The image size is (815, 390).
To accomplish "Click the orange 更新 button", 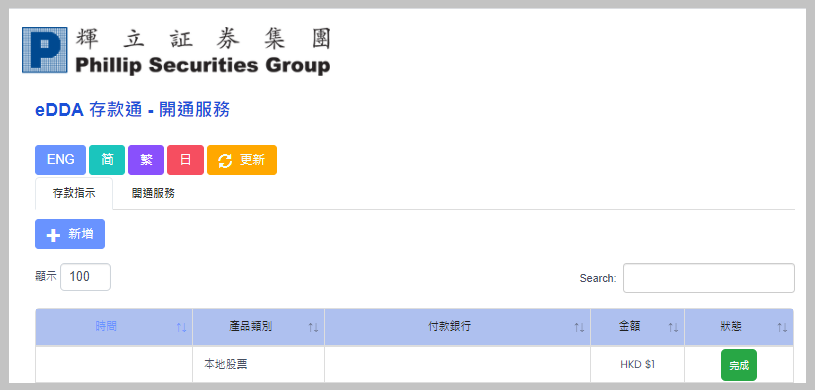I will 242,160.
